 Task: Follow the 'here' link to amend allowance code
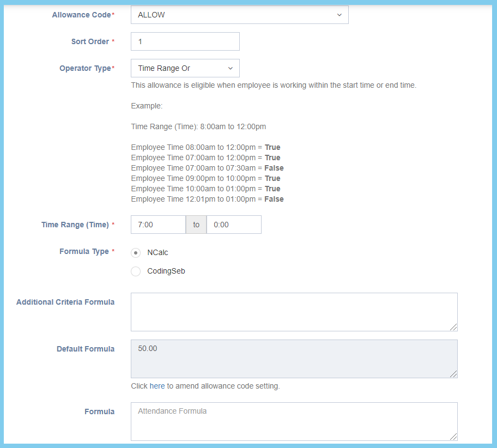pyautogui.click(x=157, y=386)
